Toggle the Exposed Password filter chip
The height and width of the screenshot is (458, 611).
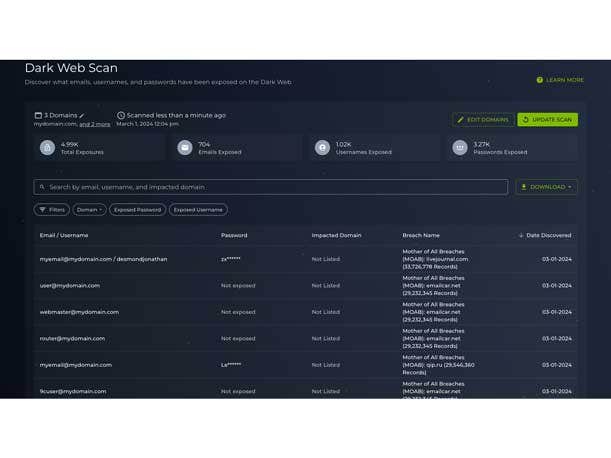click(137, 210)
